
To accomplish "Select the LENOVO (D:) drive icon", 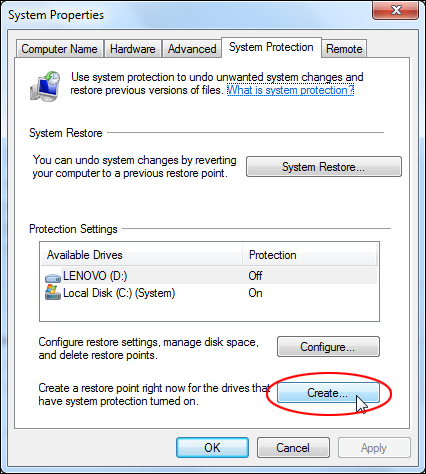I will click(53, 277).
